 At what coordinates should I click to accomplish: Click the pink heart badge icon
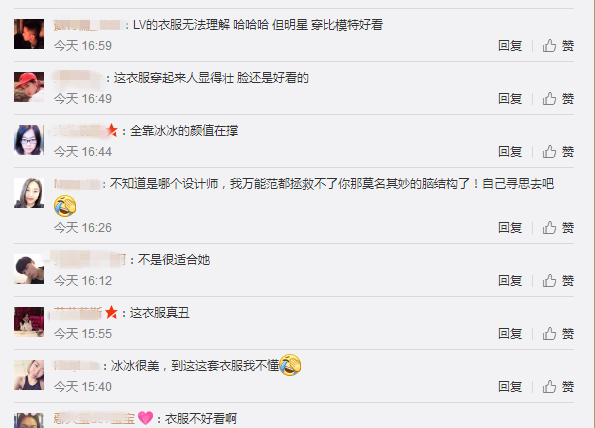(145, 418)
